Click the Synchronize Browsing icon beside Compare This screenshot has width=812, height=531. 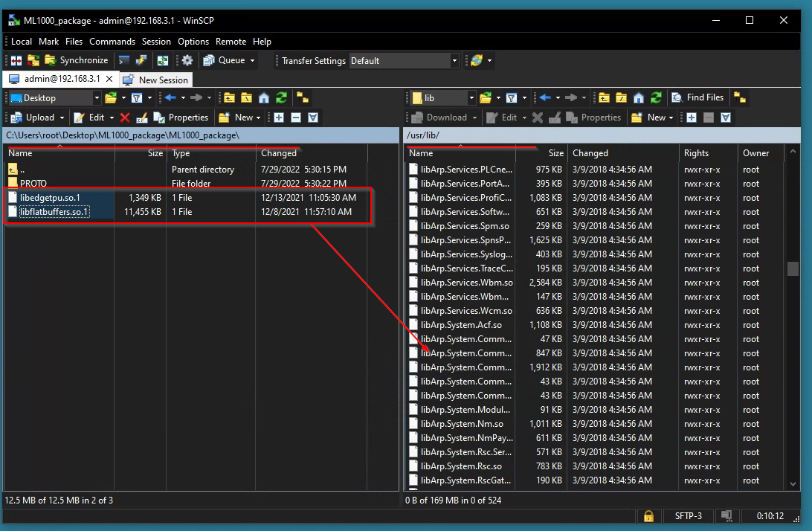tap(33, 61)
